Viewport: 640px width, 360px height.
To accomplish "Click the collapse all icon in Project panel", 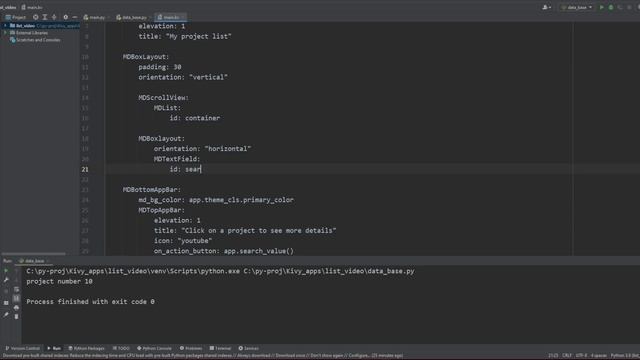I will point(54,17).
